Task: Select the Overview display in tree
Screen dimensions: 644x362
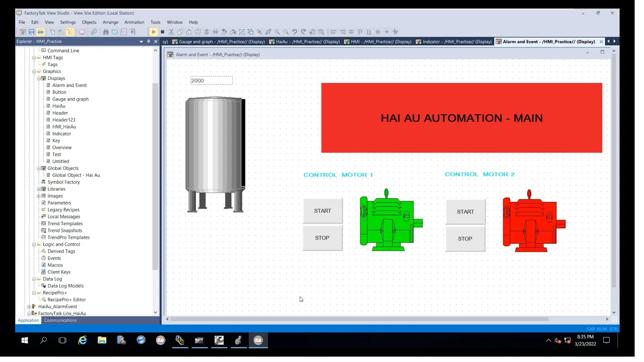Action: [62, 148]
